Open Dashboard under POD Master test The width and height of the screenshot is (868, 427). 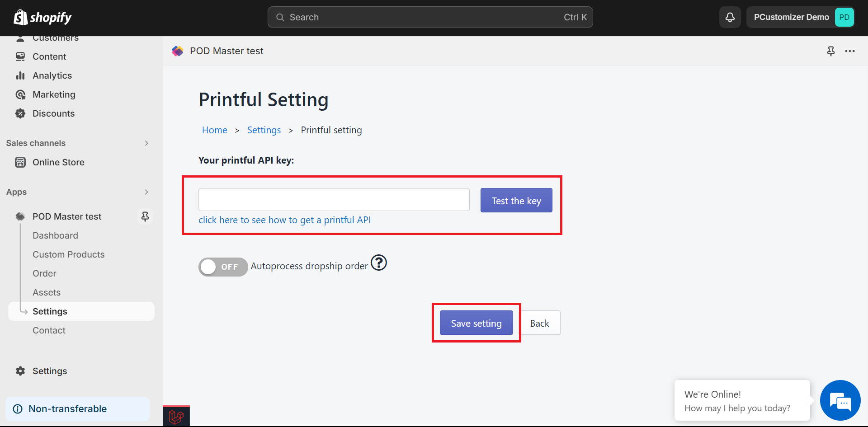55,235
